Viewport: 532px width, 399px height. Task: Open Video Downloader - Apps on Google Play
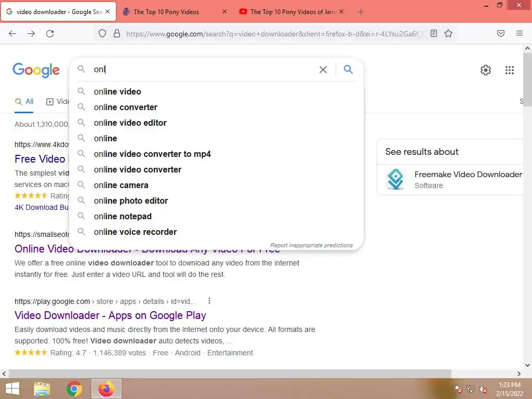point(110,315)
